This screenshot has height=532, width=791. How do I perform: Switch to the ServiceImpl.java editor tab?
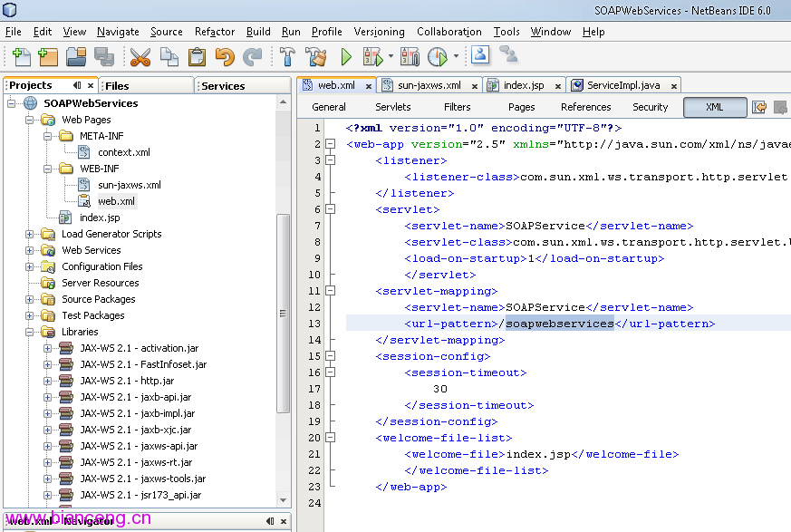tap(623, 85)
